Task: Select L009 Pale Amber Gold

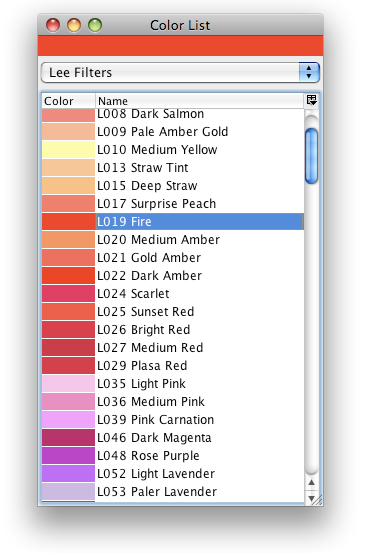Action: point(173,132)
